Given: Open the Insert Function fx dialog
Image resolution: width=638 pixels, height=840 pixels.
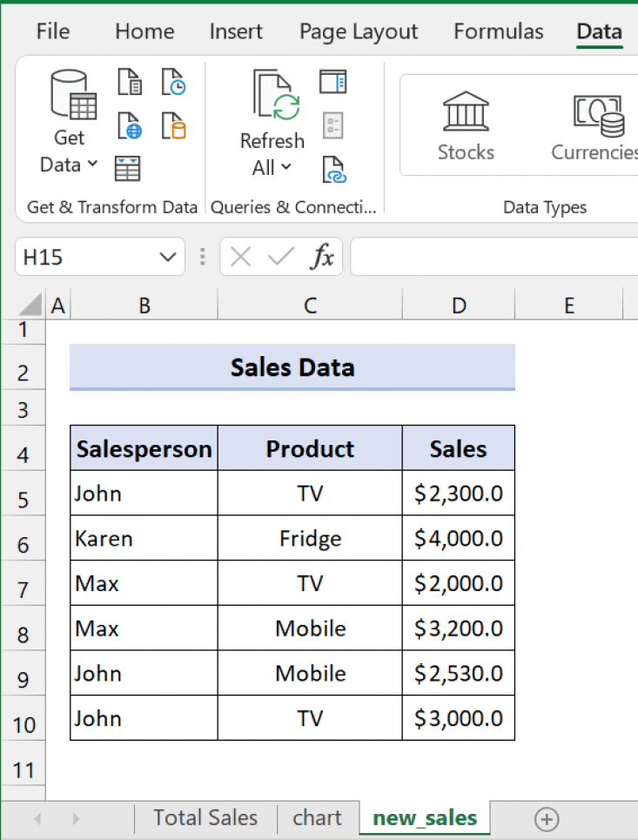Looking at the screenshot, I should click(323, 258).
